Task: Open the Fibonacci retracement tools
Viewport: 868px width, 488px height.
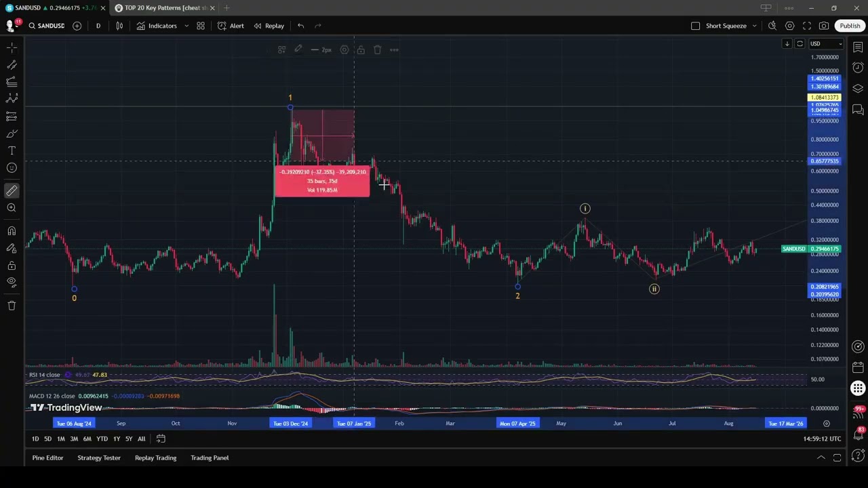Action: (x=12, y=81)
